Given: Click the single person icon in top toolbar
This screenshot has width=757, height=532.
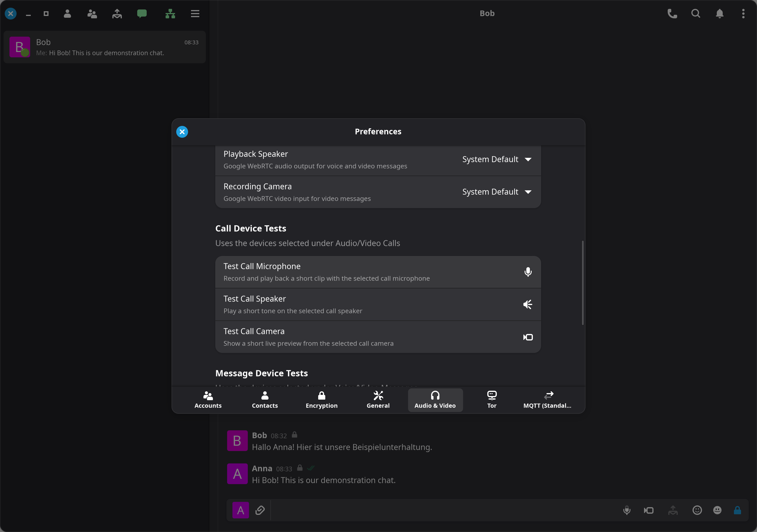Looking at the screenshot, I should point(67,14).
